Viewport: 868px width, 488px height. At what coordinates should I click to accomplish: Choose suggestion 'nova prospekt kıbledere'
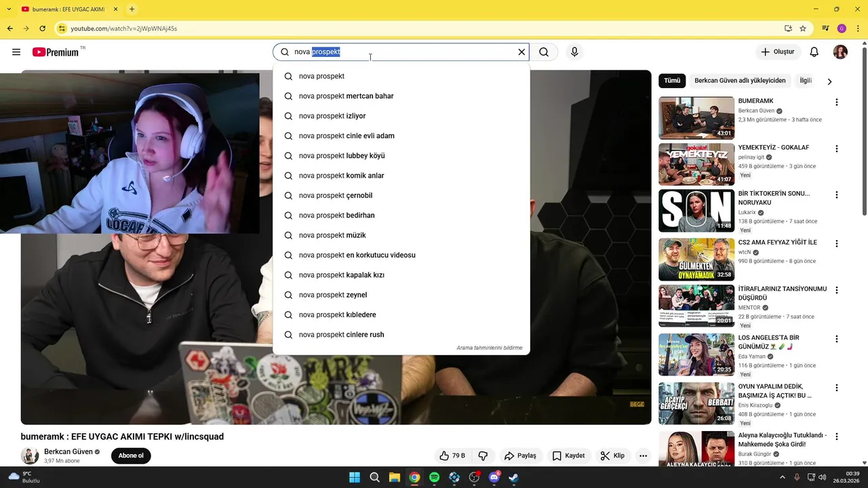point(401,314)
